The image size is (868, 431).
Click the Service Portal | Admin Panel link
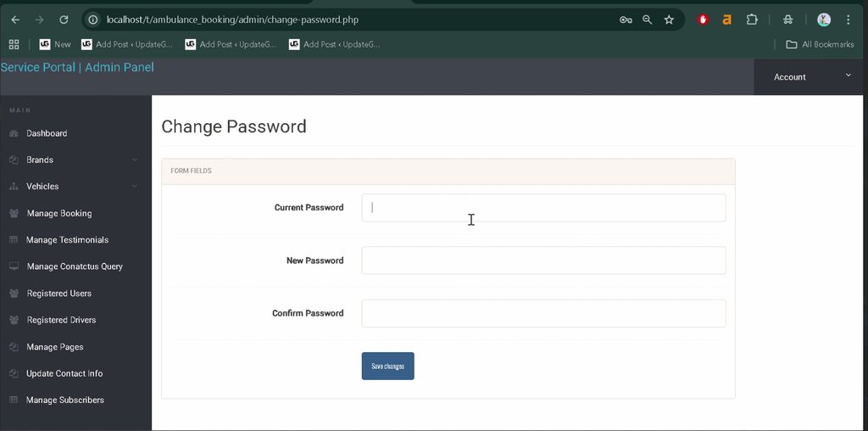click(77, 68)
